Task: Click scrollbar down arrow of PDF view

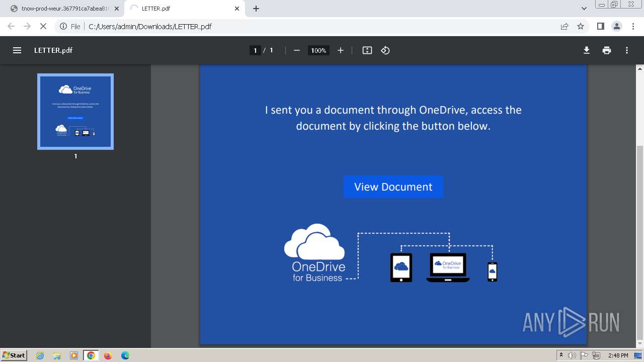Action: pos(640,343)
